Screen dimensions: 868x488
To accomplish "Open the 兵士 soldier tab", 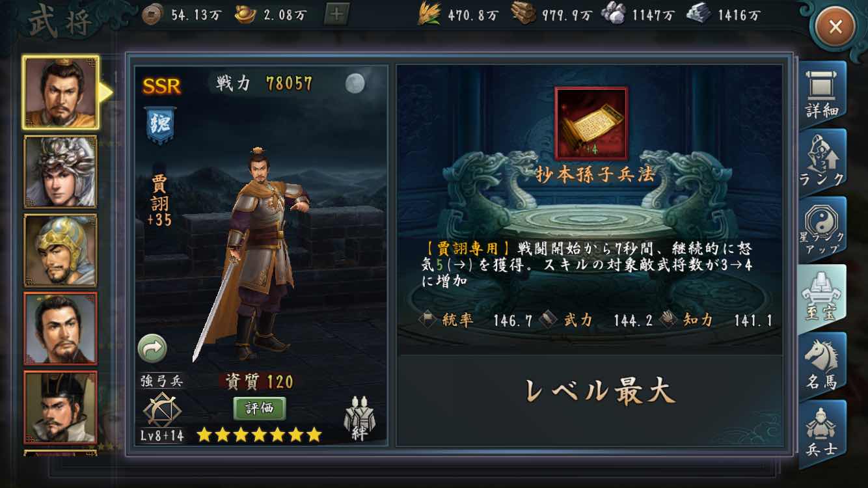I will tap(822, 431).
